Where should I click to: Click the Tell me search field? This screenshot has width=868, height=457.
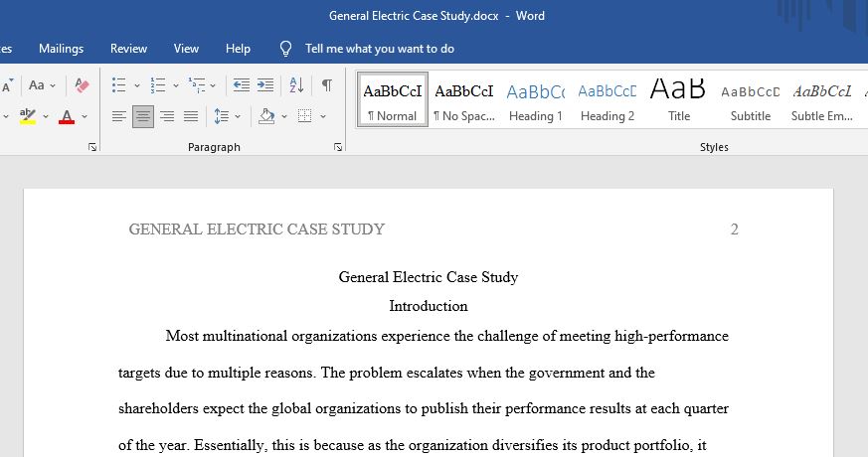tap(380, 49)
